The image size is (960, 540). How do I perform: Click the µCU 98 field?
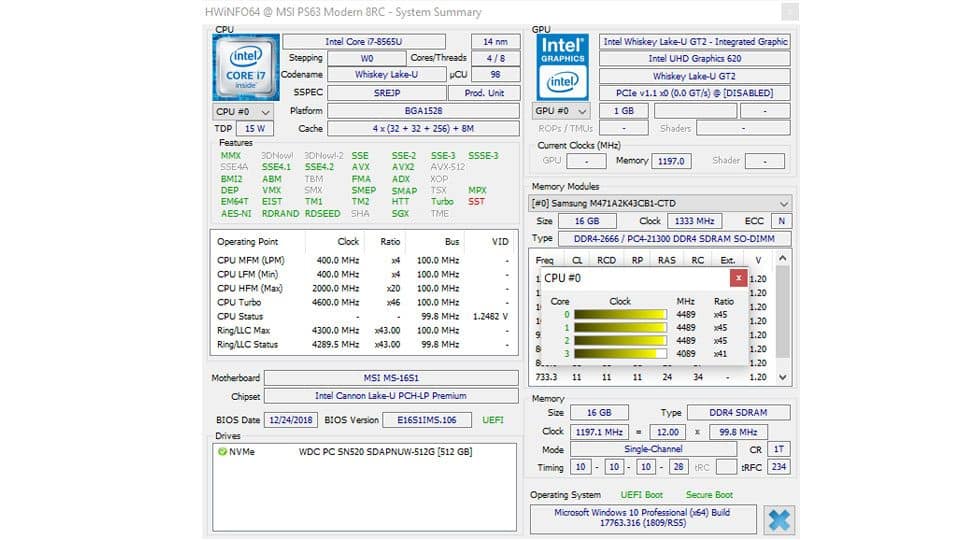click(x=495, y=75)
